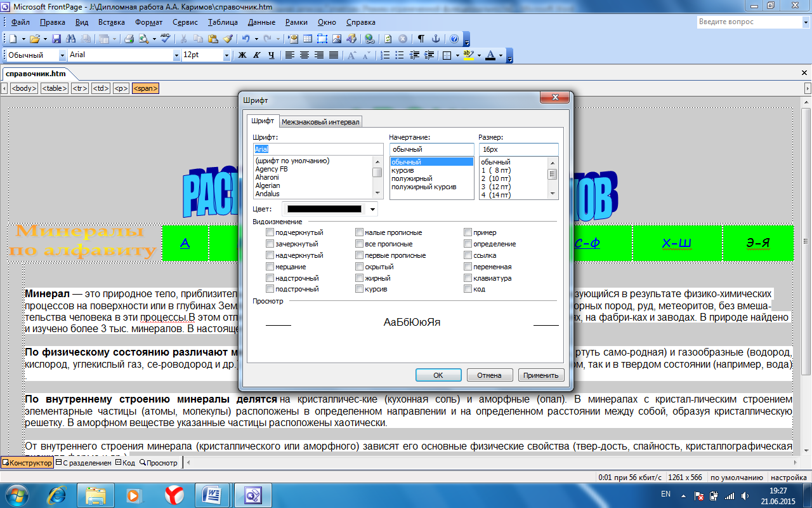
Task: Click the <span> tag selector button
Action: [x=145, y=88]
